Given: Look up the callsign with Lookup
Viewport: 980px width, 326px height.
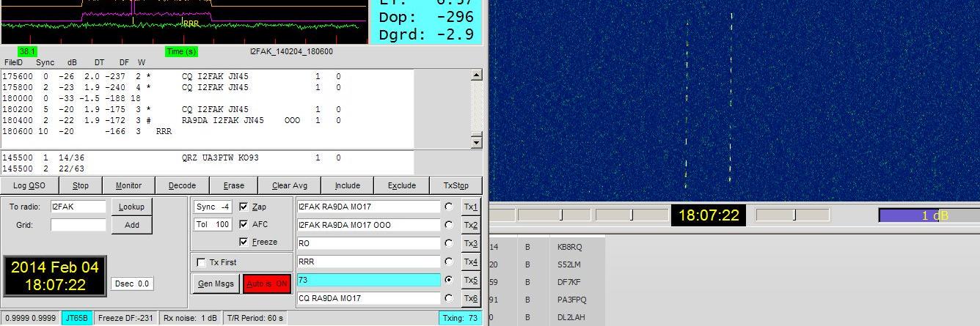Looking at the screenshot, I should pos(131,207).
